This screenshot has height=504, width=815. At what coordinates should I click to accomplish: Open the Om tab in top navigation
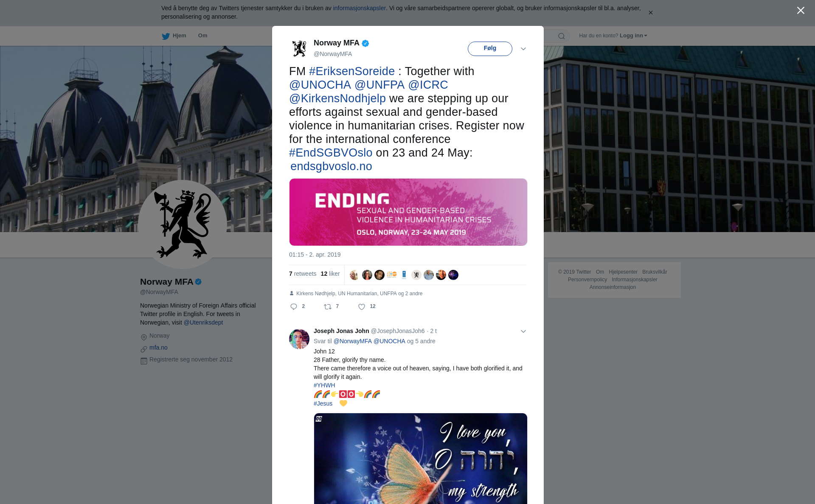click(x=203, y=36)
